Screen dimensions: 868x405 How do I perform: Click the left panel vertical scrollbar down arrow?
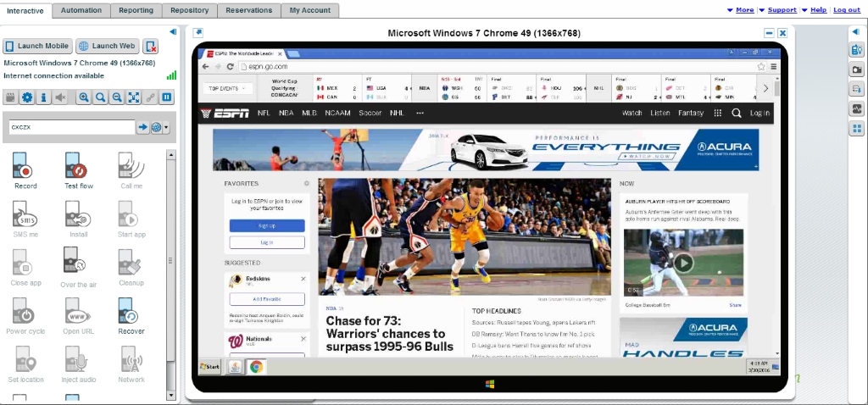[x=171, y=396]
